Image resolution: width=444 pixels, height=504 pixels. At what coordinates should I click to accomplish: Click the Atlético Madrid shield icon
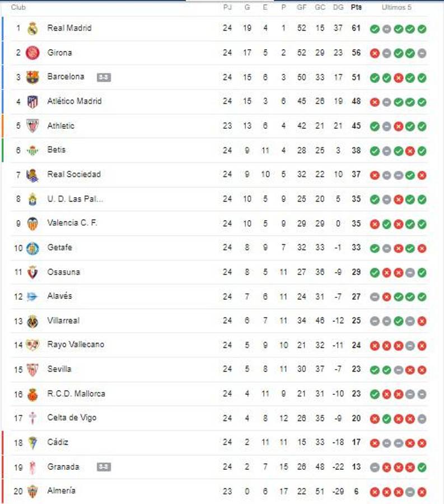32,101
